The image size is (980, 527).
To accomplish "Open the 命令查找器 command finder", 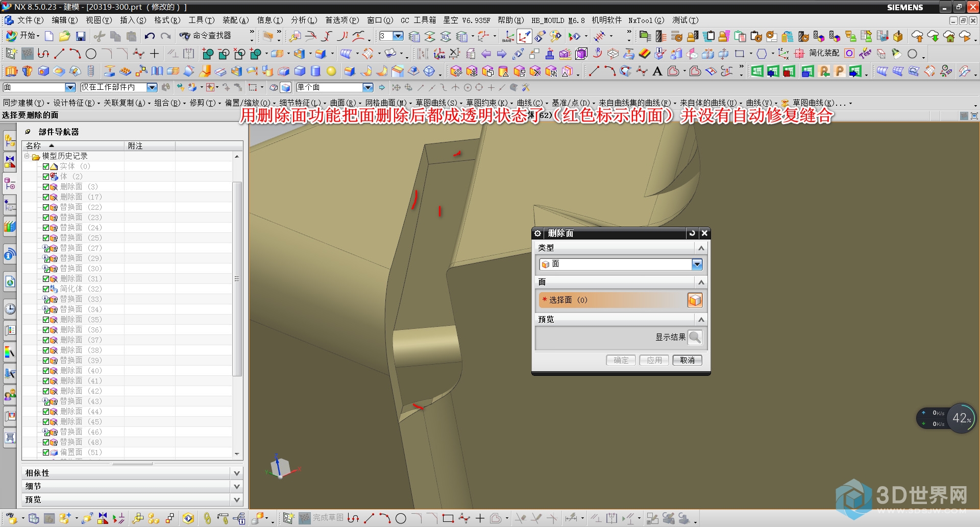I will pos(206,36).
